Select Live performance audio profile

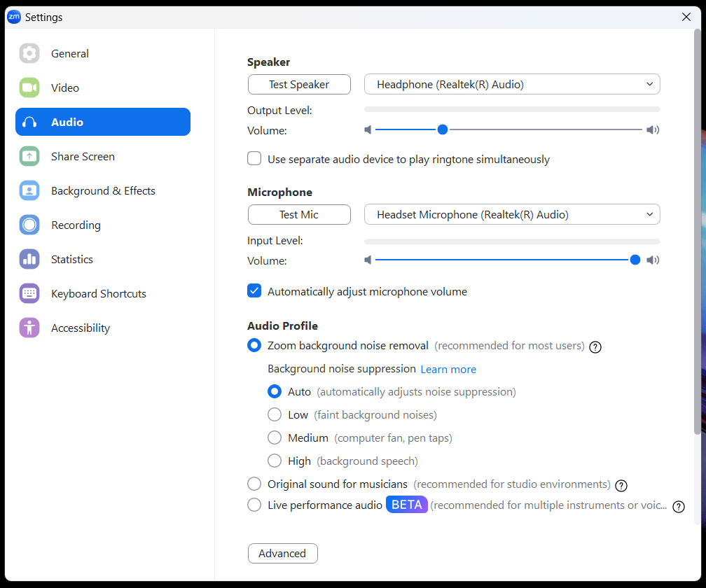254,505
